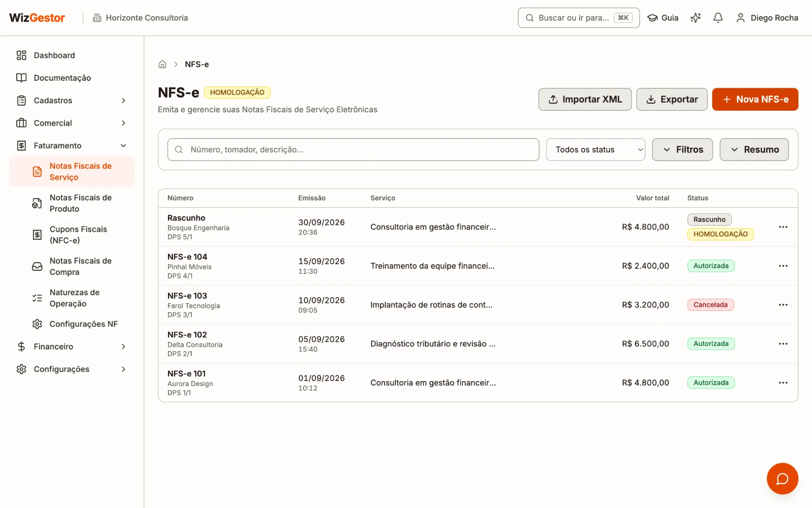Click the WizGestor logo
The image size is (812, 508).
click(37, 18)
